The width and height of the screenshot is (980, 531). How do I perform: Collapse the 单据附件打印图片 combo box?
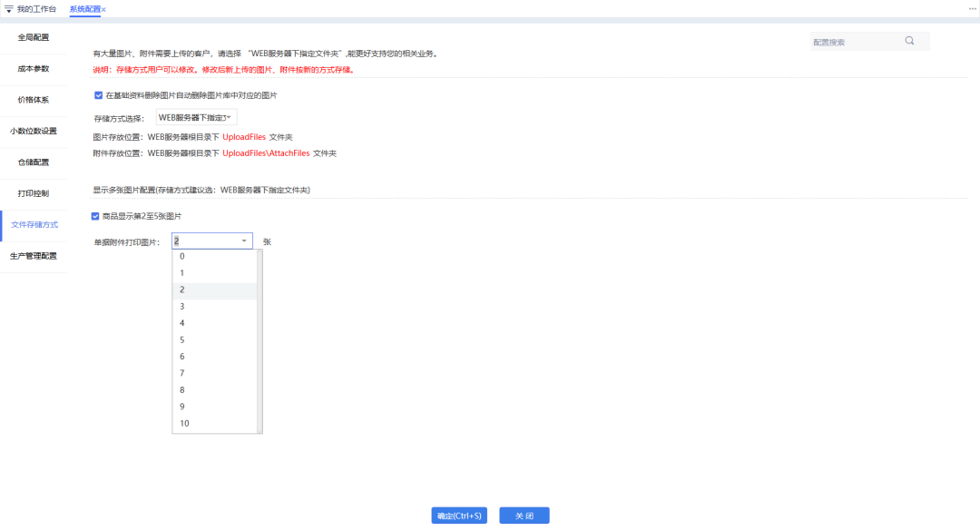tap(244, 241)
